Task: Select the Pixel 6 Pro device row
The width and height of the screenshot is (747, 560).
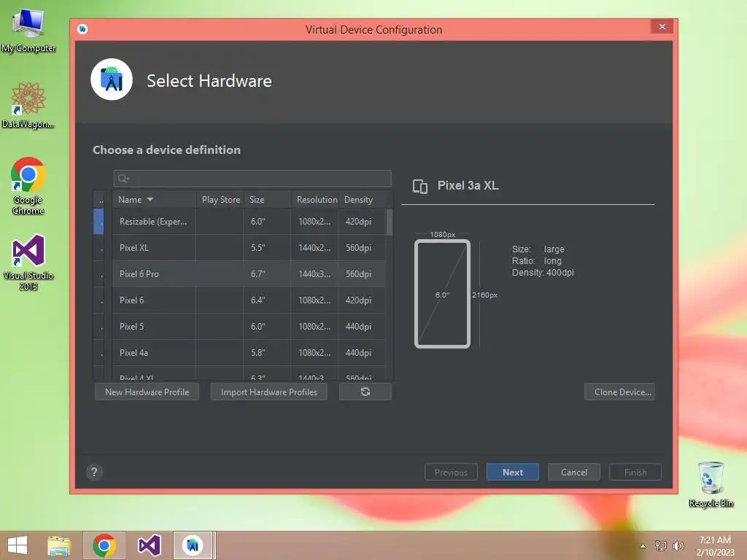Action: (x=249, y=274)
